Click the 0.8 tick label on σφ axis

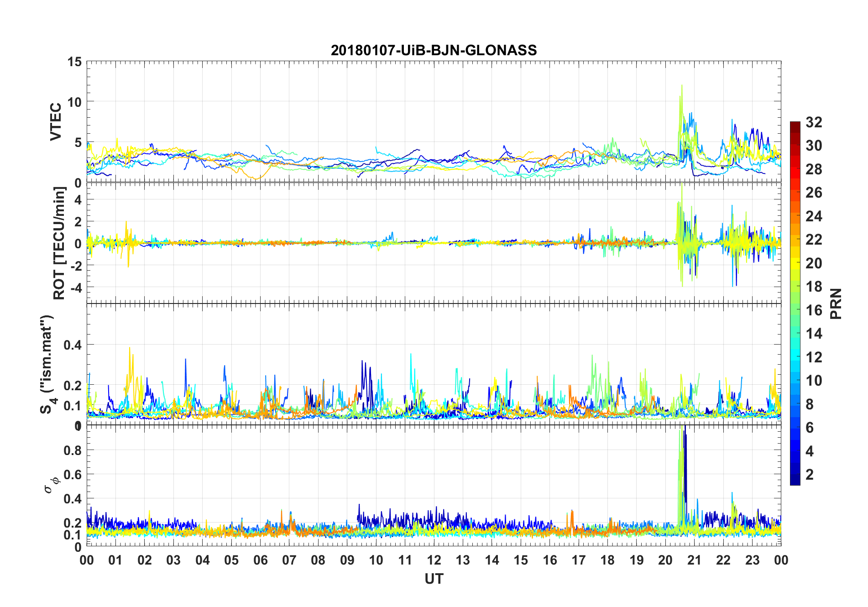[x=73, y=450]
